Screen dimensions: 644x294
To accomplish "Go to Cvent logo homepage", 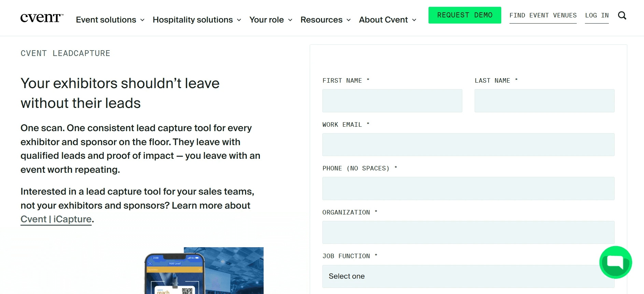I will coord(42,18).
